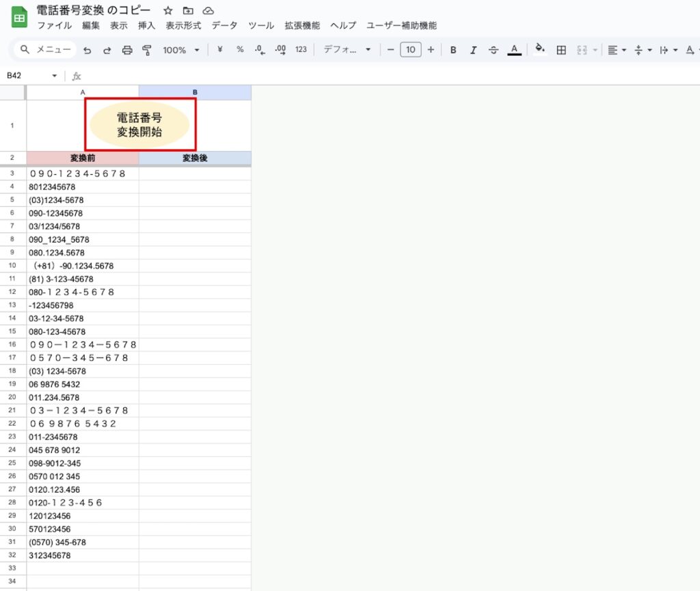Open the Google Sheets home icon
Image resolution: width=700 pixels, height=591 pixels.
pyautogui.click(x=19, y=17)
